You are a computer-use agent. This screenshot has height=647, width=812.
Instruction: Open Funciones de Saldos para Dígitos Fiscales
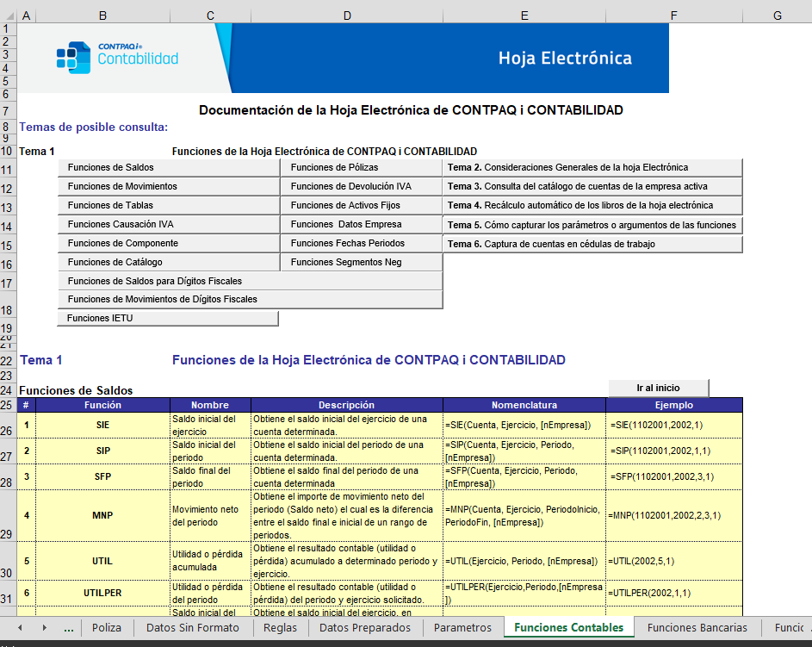click(250, 281)
